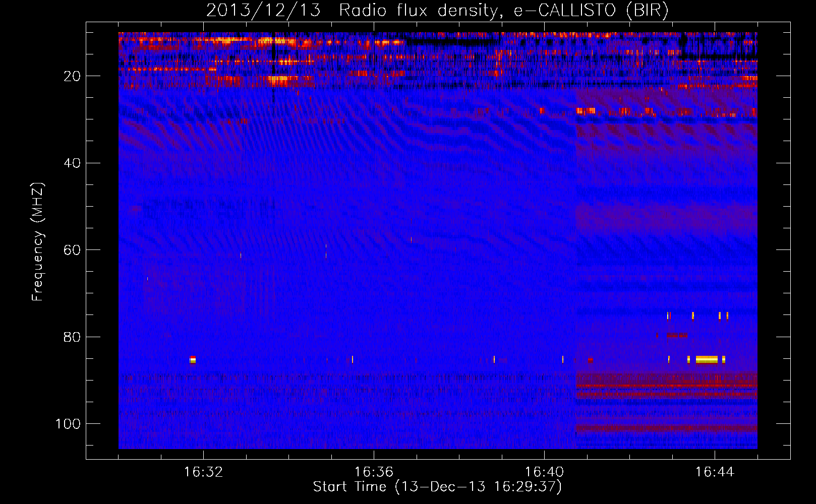Click the bright red-yellow burst near 16:32 at 85 MHz
816x504 pixels.
pyautogui.click(x=192, y=359)
